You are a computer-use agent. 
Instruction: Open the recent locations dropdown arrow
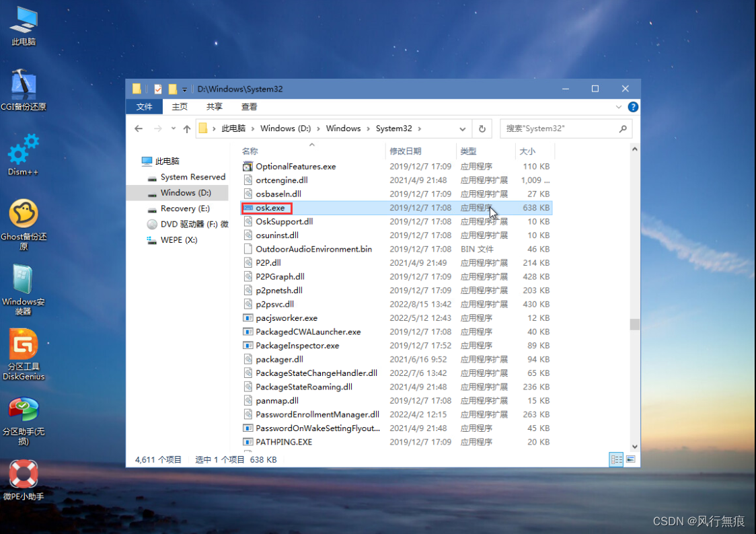click(x=173, y=128)
